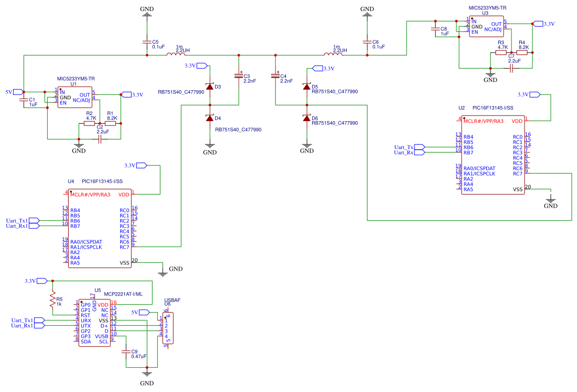This screenshot has height=392, width=577.
Task: Click the RC7 pin label on U2
Action: coord(518,174)
